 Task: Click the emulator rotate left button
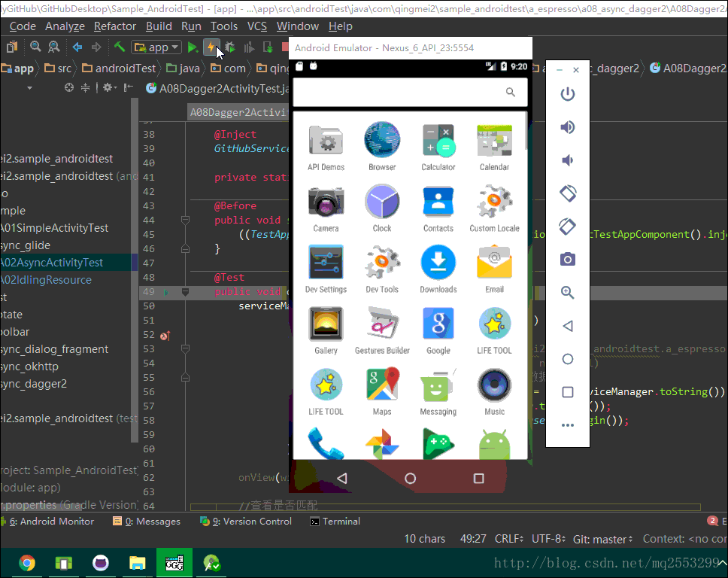pyautogui.click(x=567, y=193)
